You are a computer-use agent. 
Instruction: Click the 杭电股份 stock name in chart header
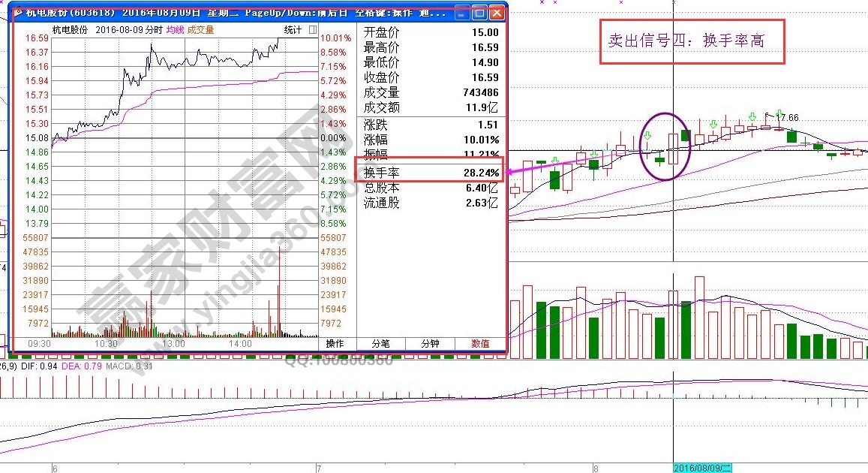point(70,30)
